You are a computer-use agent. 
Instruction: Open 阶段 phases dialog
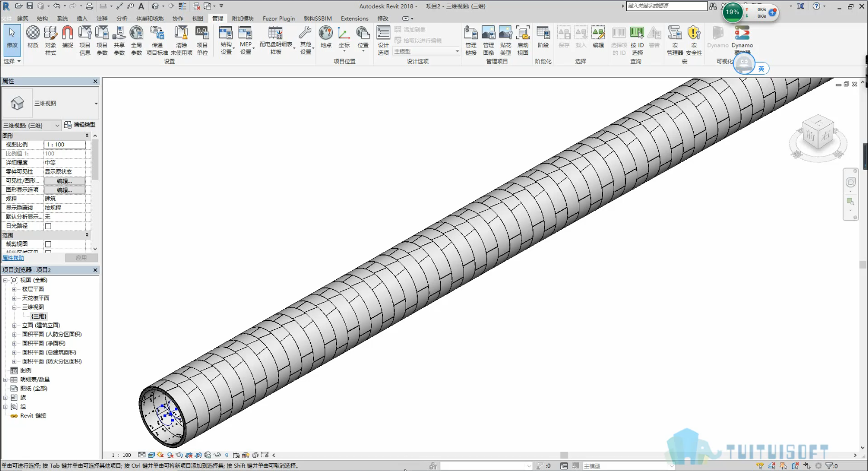[543, 37]
